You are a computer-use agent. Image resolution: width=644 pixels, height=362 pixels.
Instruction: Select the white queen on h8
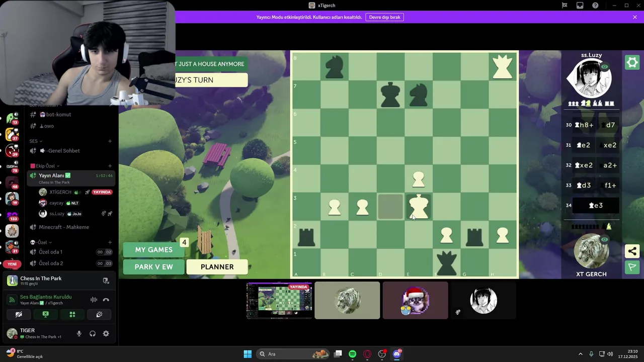(503, 66)
